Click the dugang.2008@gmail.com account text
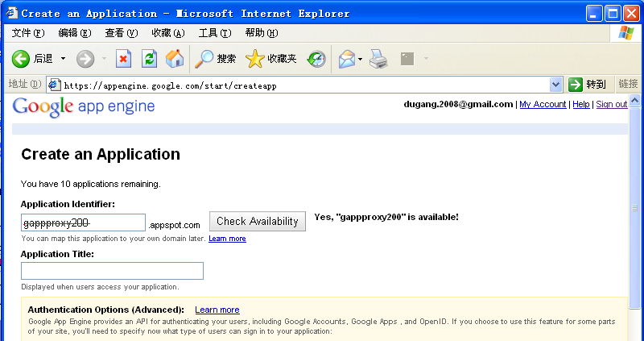This screenshot has width=644, height=341. pyautogui.click(x=458, y=104)
